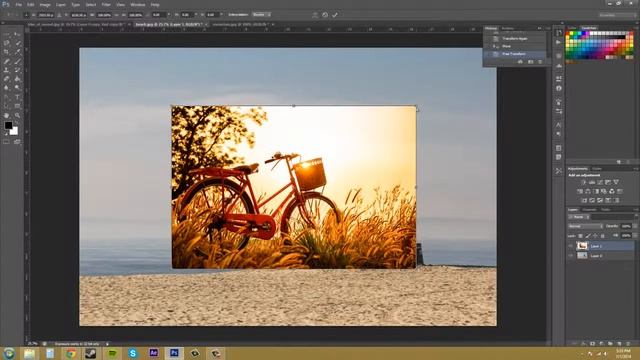Create a new layer in Layers panel
The height and width of the screenshot is (360, 640).
coord(619,344)
